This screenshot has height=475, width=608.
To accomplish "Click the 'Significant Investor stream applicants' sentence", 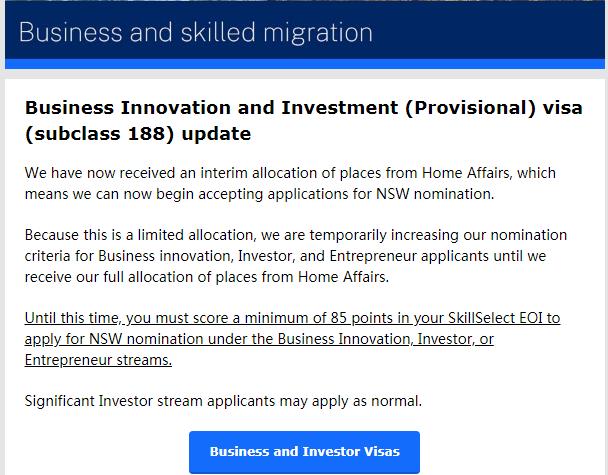I will (x=223, y=401).
